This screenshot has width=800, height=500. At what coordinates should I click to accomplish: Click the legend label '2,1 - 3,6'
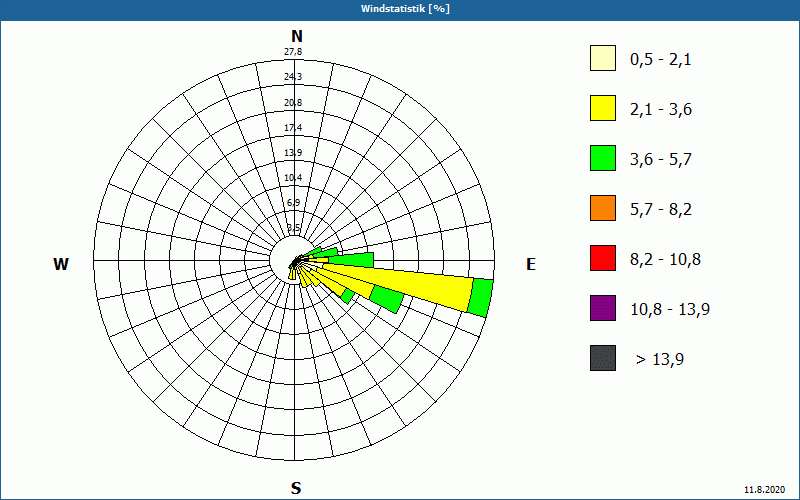click(x=661, y=110)
